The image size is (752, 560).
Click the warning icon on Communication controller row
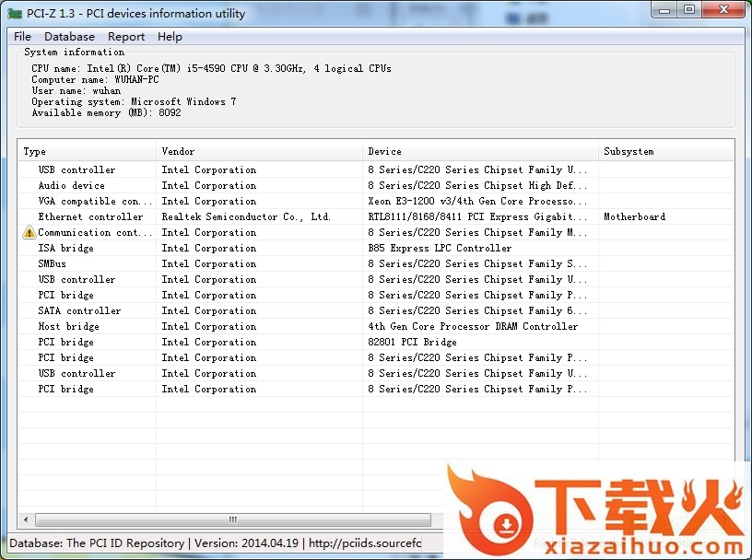(29, 232)
